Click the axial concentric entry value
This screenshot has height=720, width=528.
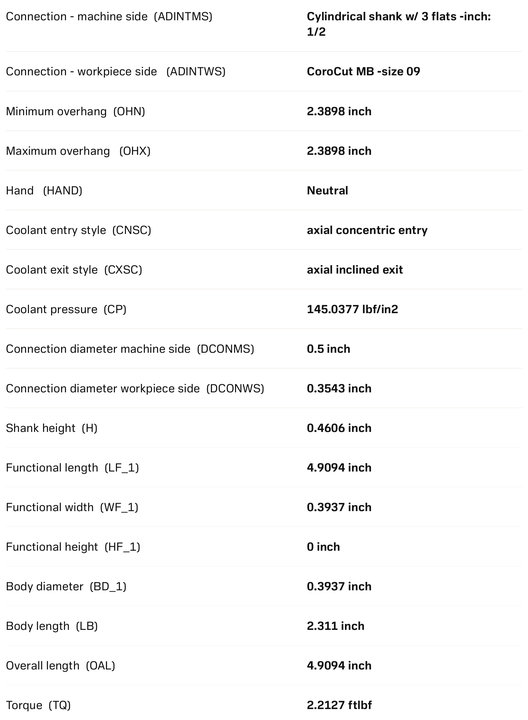[367, 230]
